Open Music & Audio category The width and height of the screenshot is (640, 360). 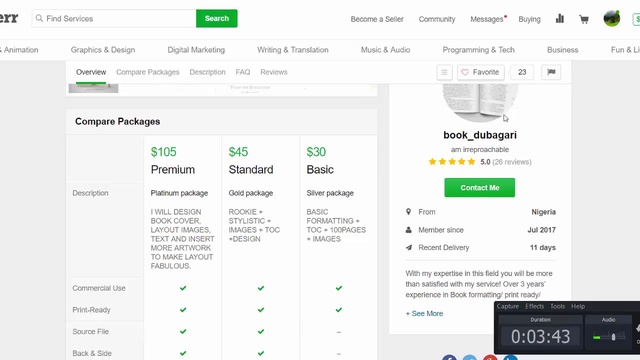pyautogui.click(x=385, y=50)
